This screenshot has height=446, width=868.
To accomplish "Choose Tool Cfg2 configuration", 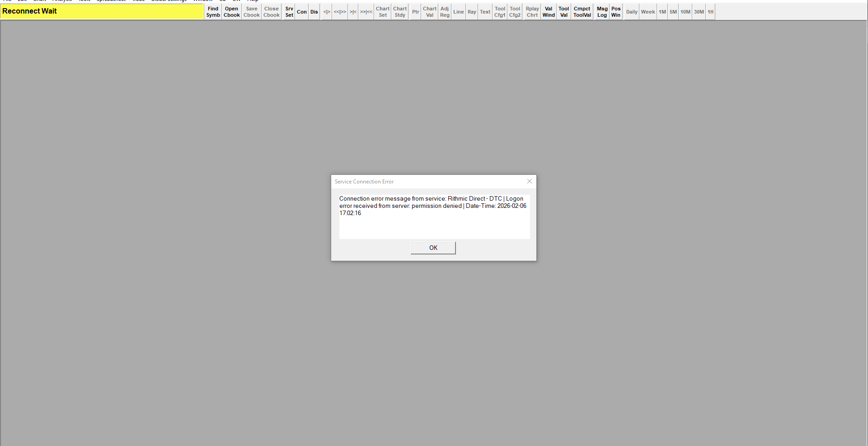I will (x=515, y=12).
